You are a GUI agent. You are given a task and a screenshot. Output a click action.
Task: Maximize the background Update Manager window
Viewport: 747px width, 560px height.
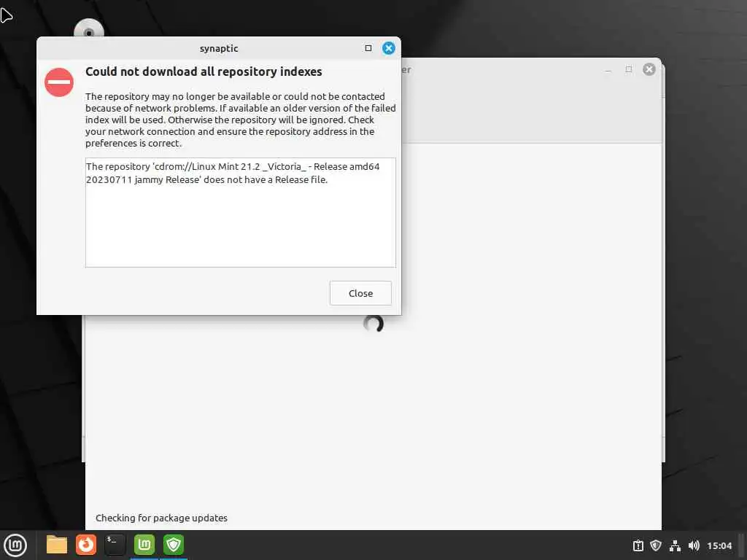tap(629, 69)
